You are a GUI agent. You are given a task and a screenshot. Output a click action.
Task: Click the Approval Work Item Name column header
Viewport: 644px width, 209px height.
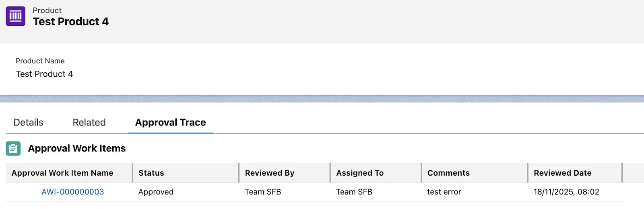62,173
